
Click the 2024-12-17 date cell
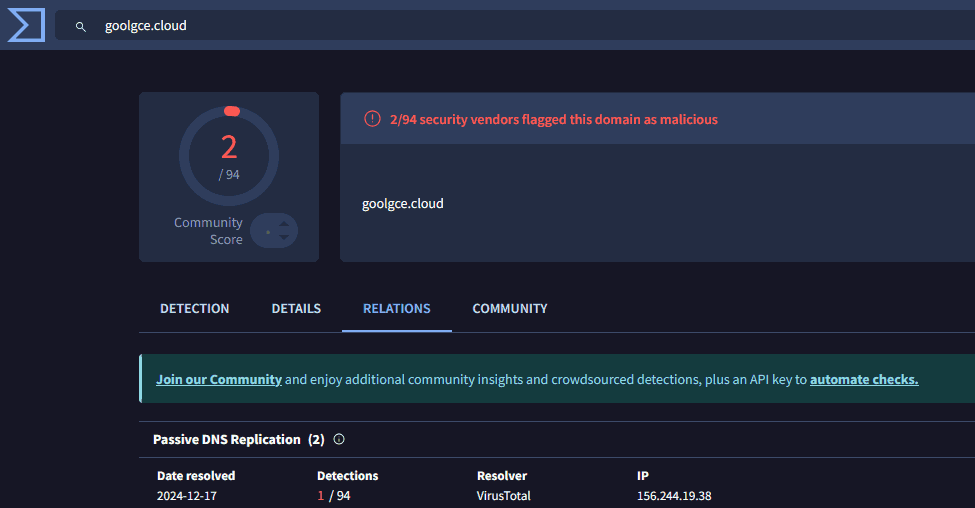pos(187,496)
